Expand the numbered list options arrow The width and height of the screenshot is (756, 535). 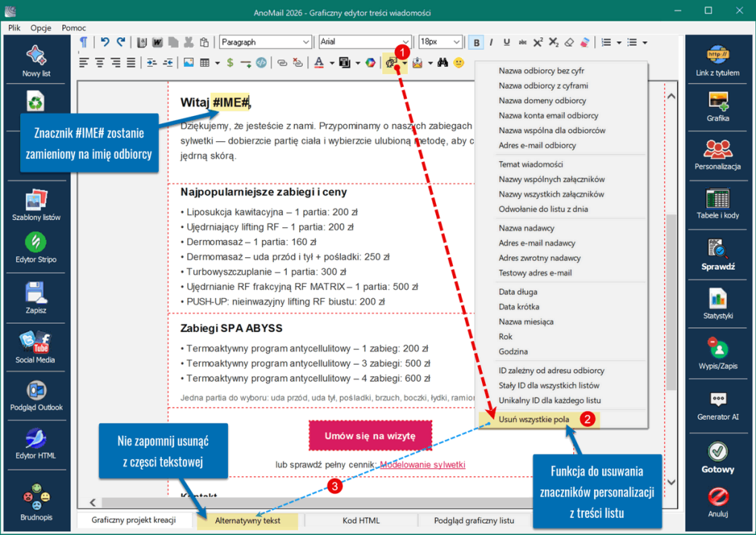pyautogui.click(x=619, y=42)
